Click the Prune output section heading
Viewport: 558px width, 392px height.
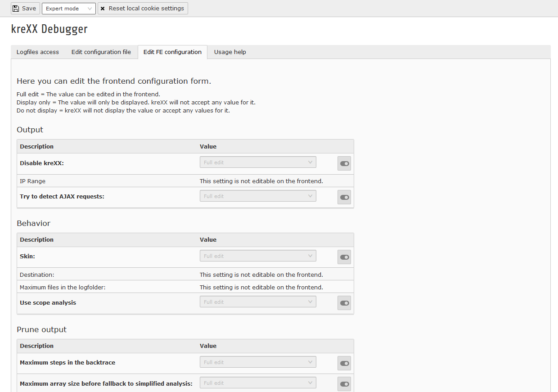[x=41, y=329]
